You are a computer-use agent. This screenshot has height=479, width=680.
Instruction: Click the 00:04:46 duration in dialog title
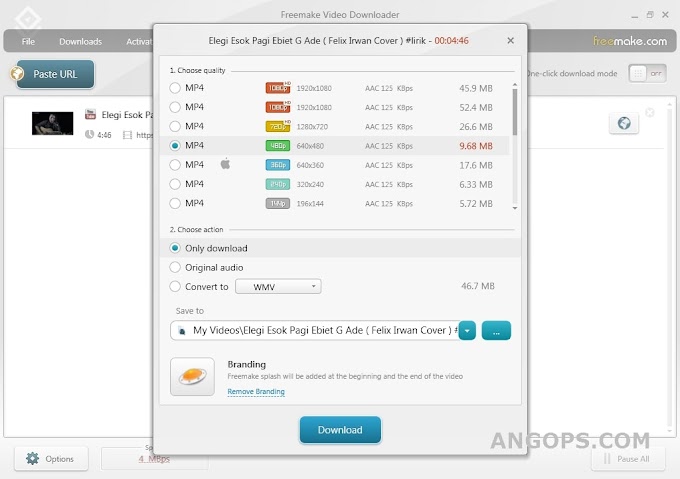451,41
